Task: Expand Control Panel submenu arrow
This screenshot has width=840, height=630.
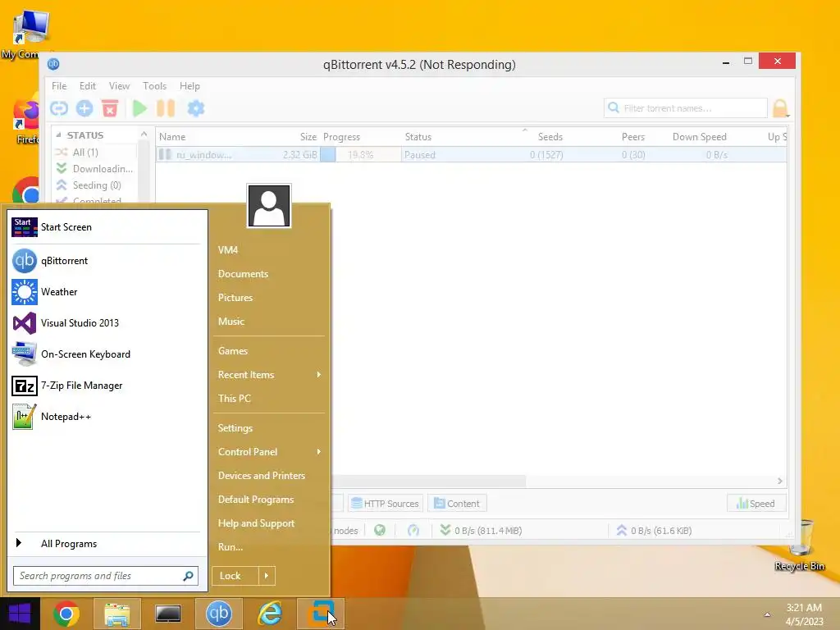Action: [x=319, y=452]
